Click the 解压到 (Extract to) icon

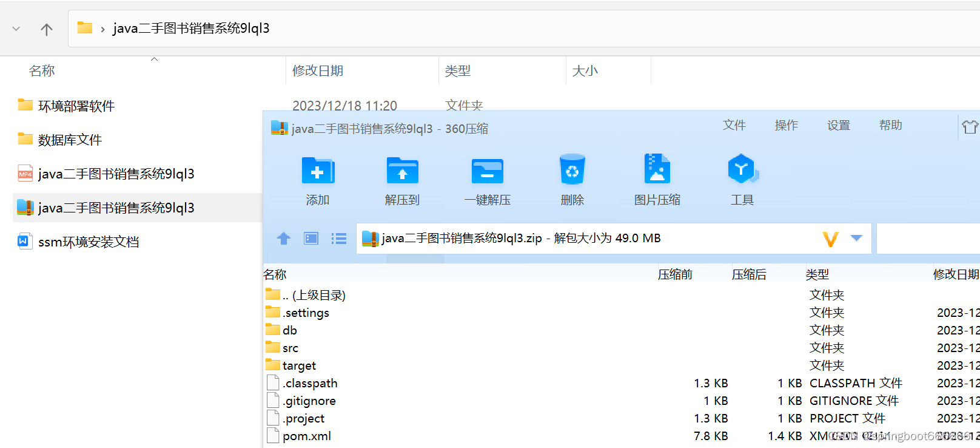coord(402,171)
